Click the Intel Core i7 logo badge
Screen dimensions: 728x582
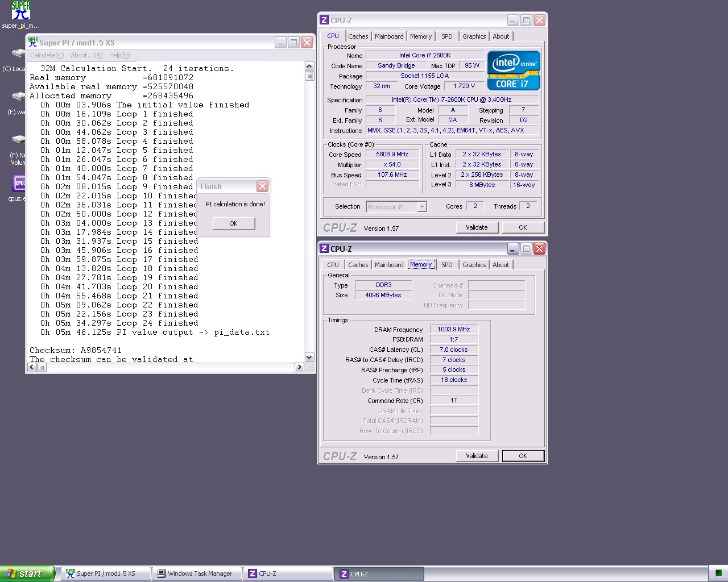pos(513,70)
